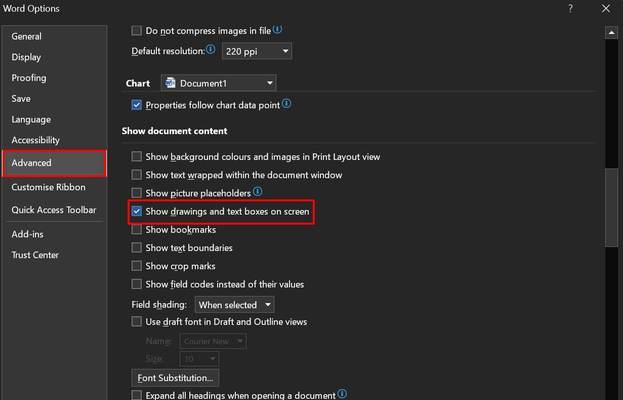Click the vertical scrollbar thumb
The image size is (623, 400).
click(611, 207)
